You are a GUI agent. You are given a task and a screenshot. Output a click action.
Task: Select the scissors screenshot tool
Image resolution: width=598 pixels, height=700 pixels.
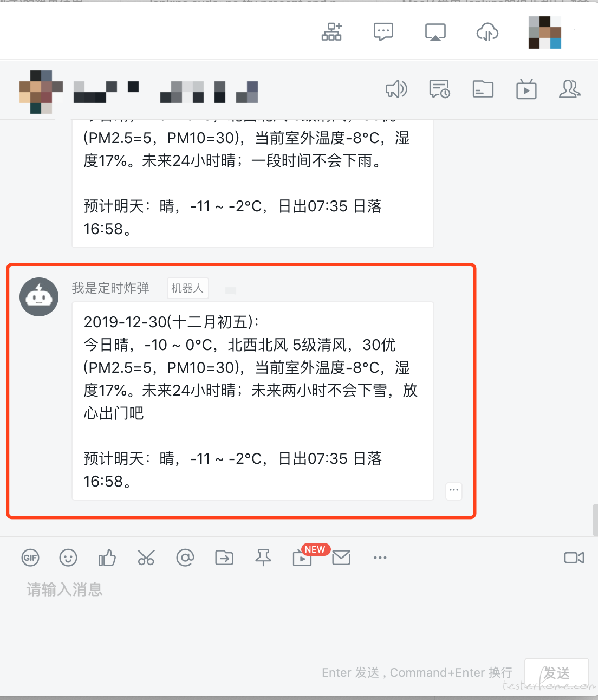146,558
